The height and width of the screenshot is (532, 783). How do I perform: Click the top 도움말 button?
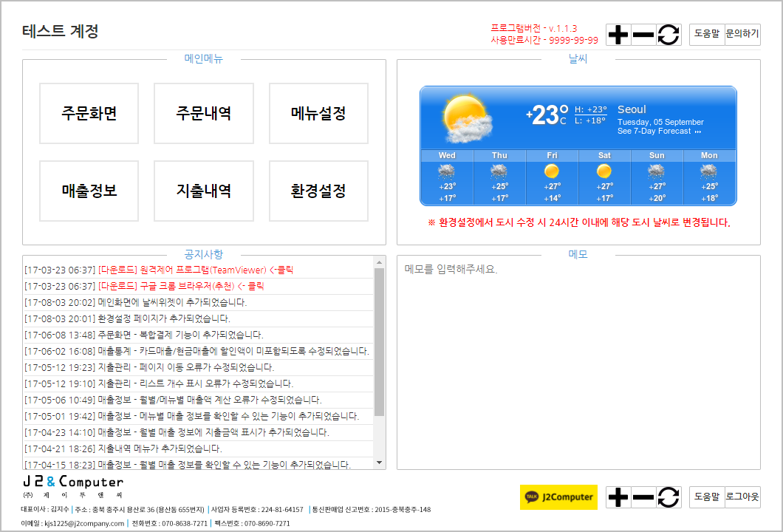coord(707,35)
